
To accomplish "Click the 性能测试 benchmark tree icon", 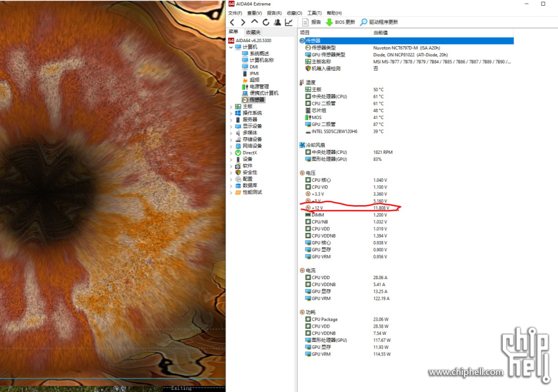I will (238, 193).
